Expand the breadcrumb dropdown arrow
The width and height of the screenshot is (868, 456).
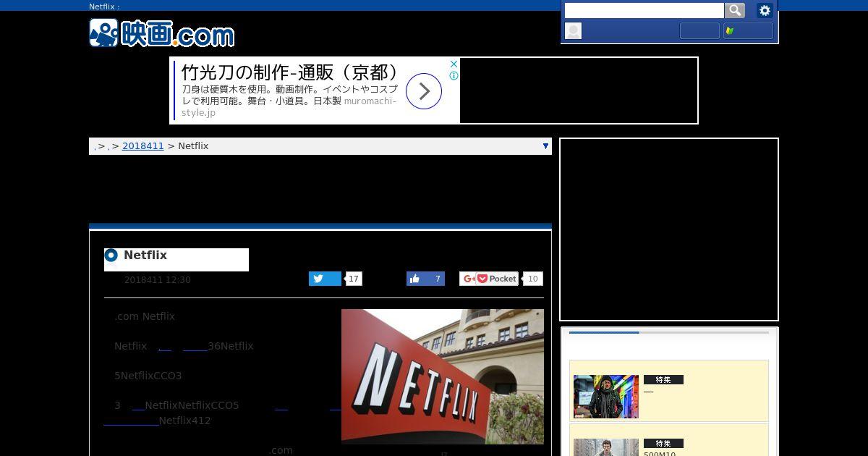[545, 145]
